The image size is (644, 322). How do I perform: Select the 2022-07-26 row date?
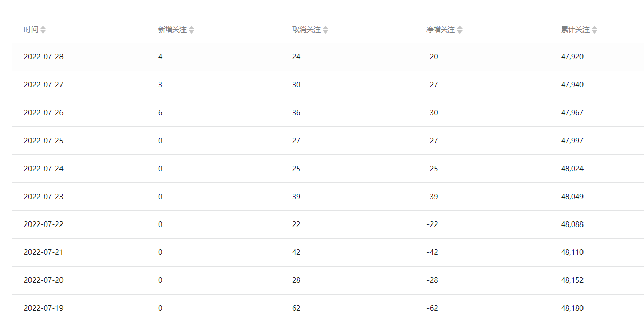[x=44, y=113]
